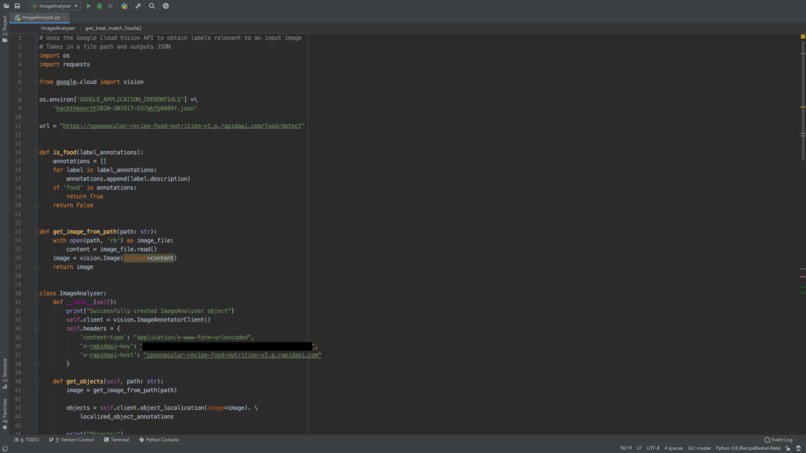Click the Python icon in the toolbar
Screen dimensions: 806x453
click(x=124, y=6)
